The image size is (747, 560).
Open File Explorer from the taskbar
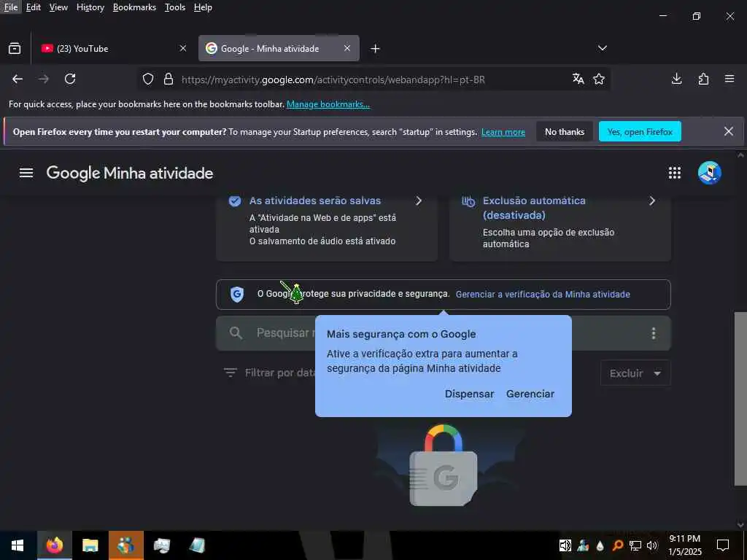point(90,545)
